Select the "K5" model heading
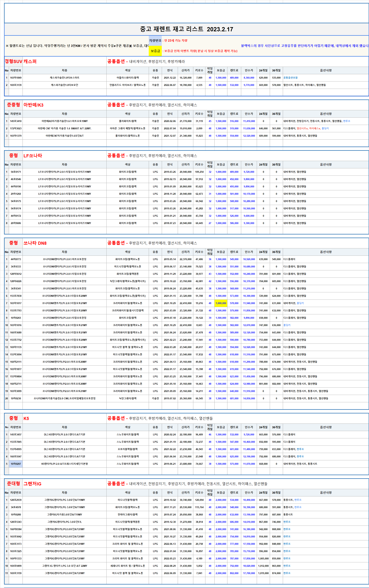Screen dimensions: 369x588 [26, 418]
